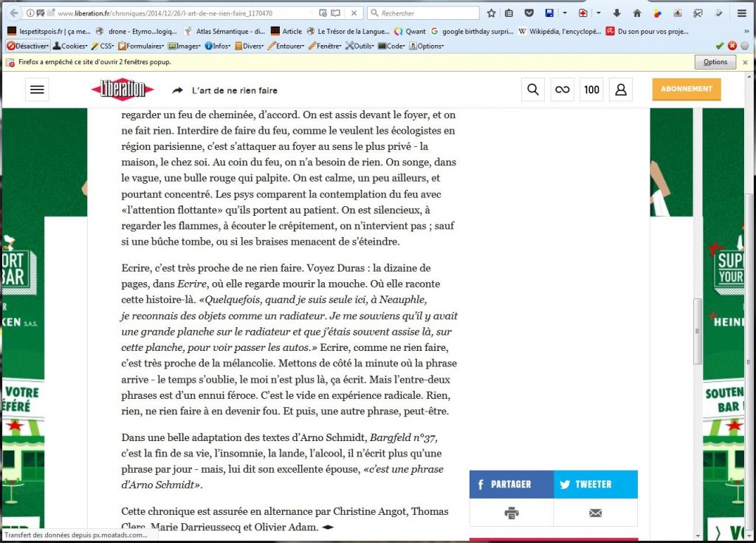Click the red error circle in Web Developer toolbar
Screen dimensions: 756x543
[732, 46]
